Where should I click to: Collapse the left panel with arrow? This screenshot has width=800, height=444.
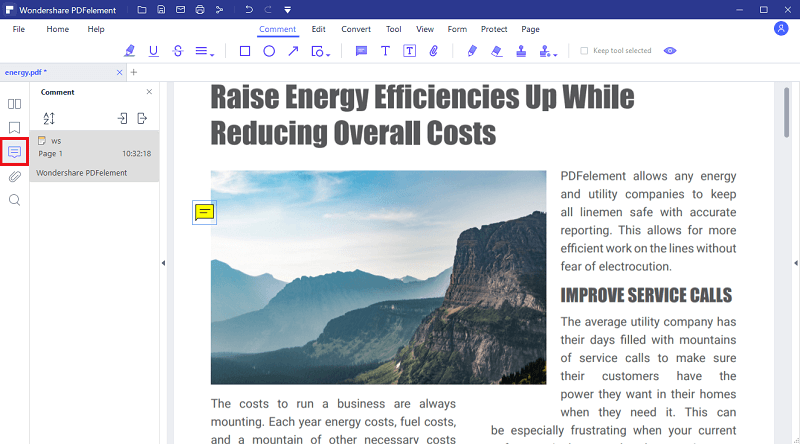pyautogui.click(x=163, y=263)
